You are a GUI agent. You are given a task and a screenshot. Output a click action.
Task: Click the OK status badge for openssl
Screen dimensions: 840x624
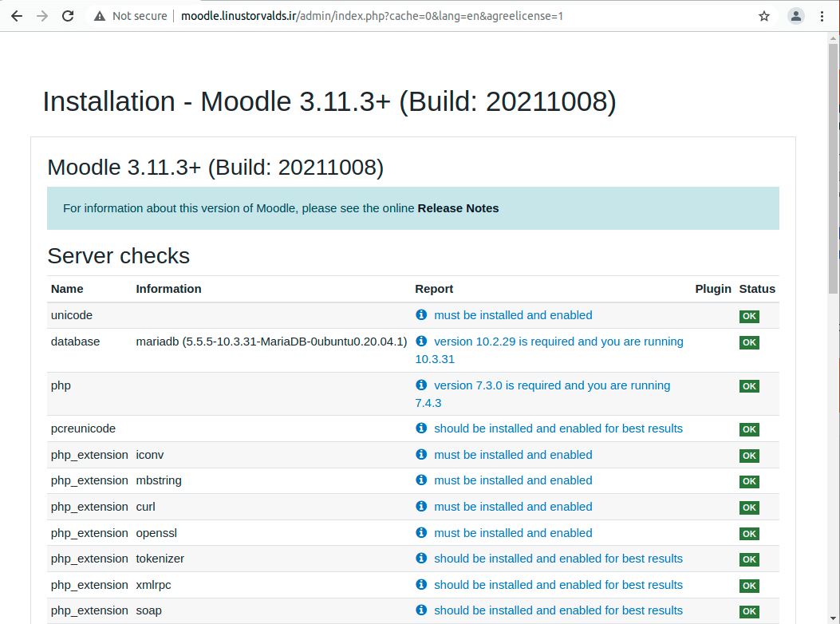(749, 533)
